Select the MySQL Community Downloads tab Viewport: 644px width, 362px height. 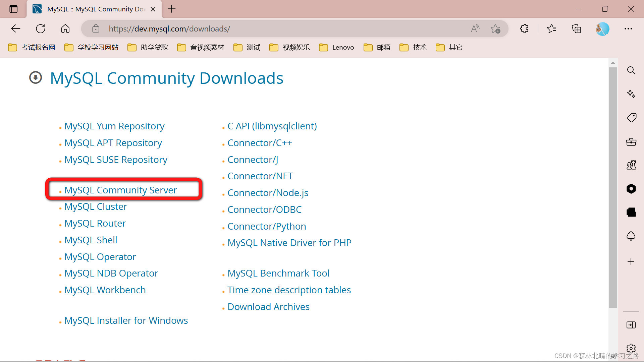pyautogui.click(x=94, y=9)
